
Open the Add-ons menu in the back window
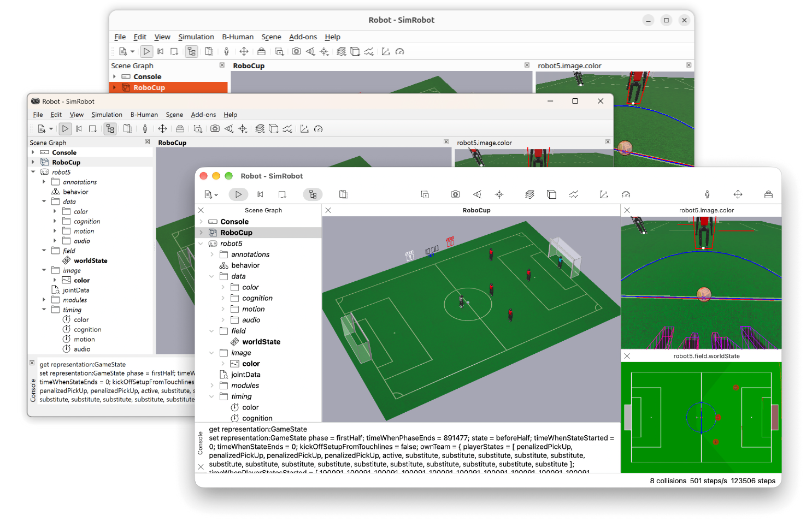coord(303,37)
